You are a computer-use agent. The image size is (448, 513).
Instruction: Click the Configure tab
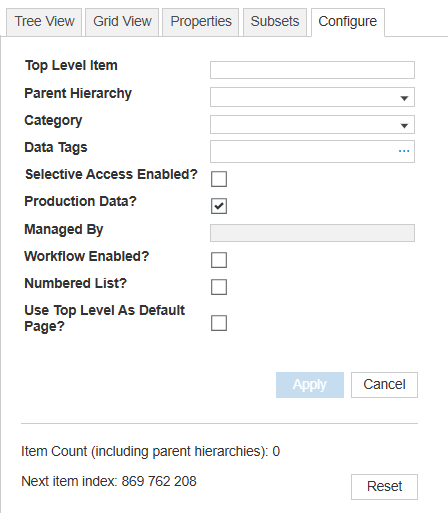(x=348, y=22)
